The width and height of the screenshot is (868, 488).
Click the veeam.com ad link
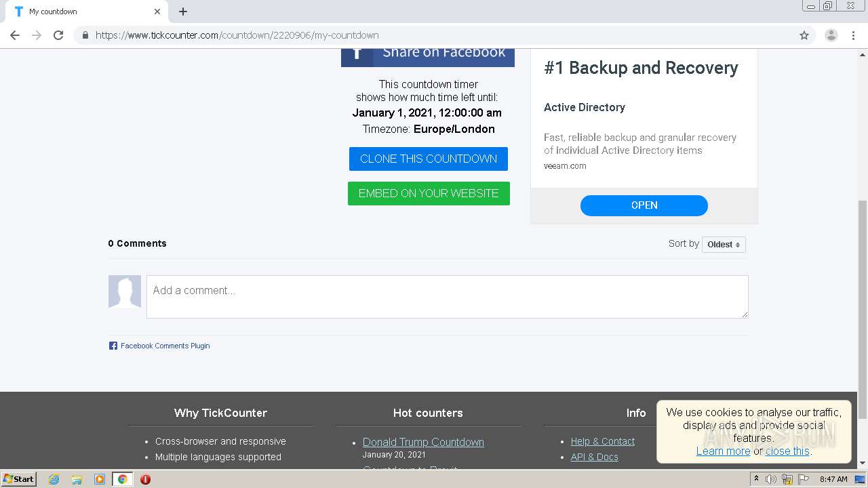pos(565,165)
